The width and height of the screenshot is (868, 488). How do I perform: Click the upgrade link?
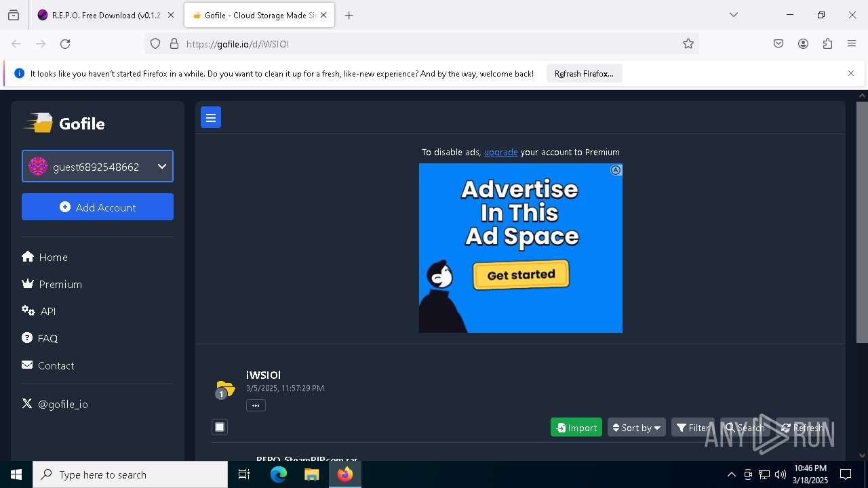coord(500,152)
